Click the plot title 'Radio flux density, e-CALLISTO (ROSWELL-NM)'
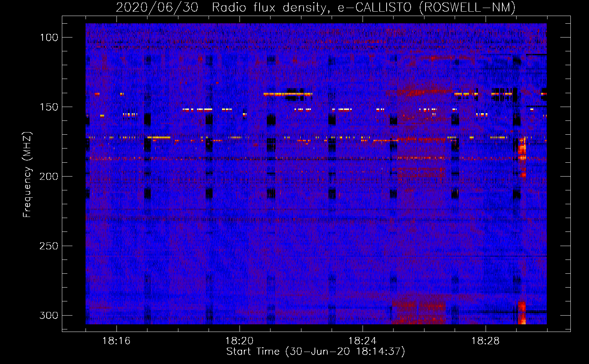The image size is (589, 364). 364,7
